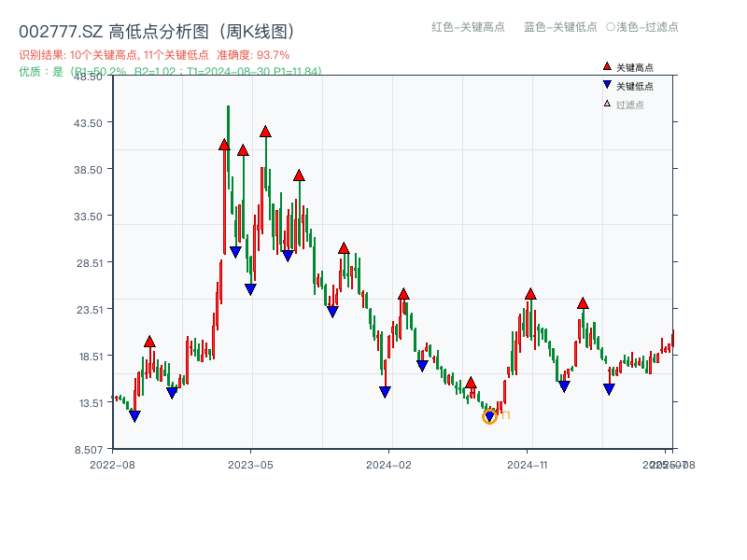The image size is (747, 560).
Task: Click the 过滤点 hollow triangle legend icon
Action: pyautogui.click(x=606, y=103)
